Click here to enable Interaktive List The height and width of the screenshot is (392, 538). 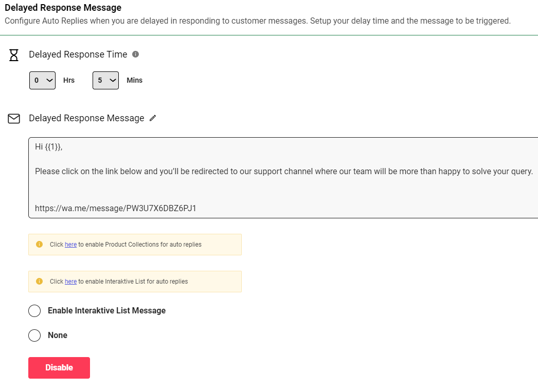[x=70, y=281]
